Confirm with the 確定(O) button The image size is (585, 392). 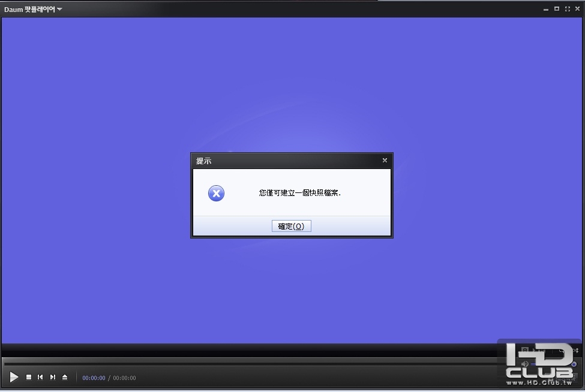click(x=292, y=226)
